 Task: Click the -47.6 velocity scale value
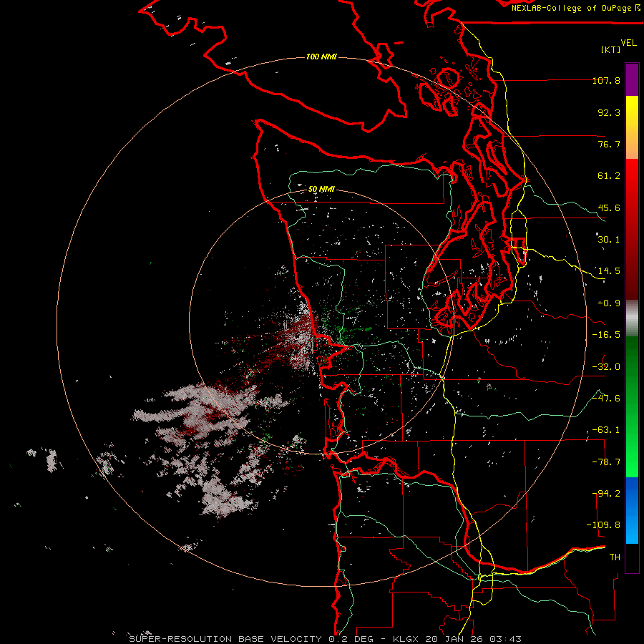606,399
